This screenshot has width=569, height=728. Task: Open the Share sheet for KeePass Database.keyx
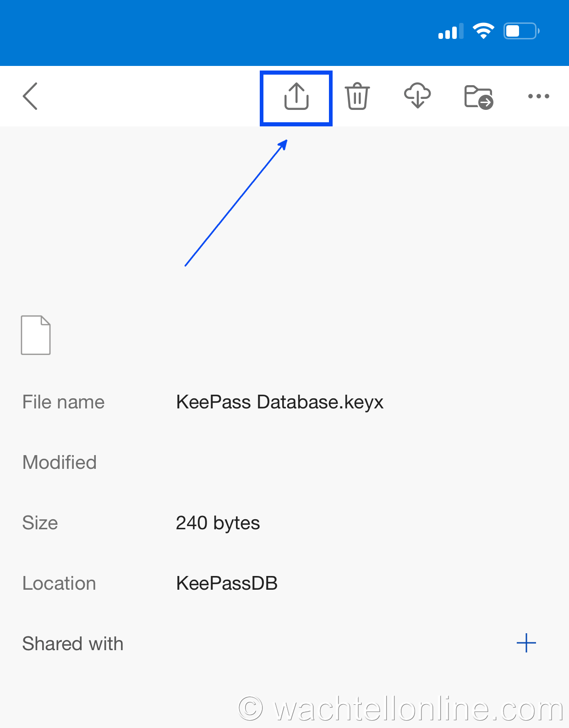click(x=296, y=97)
